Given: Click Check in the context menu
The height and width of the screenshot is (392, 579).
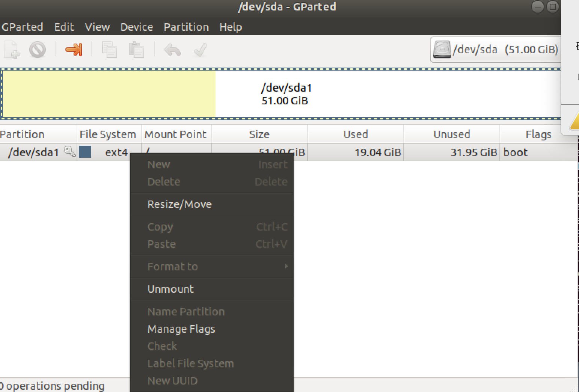Looking at the screenshot, I should 212,346.
